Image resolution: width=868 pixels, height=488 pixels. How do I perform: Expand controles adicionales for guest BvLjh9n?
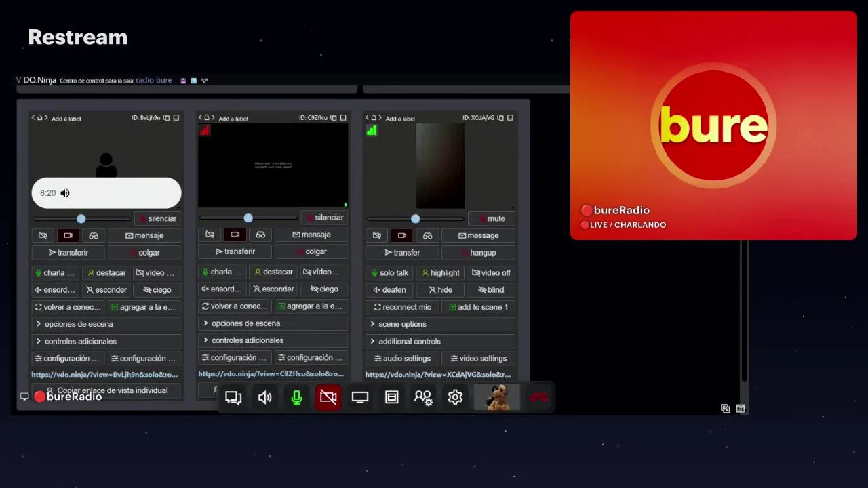pyautogui.click(x=106, y=341)
